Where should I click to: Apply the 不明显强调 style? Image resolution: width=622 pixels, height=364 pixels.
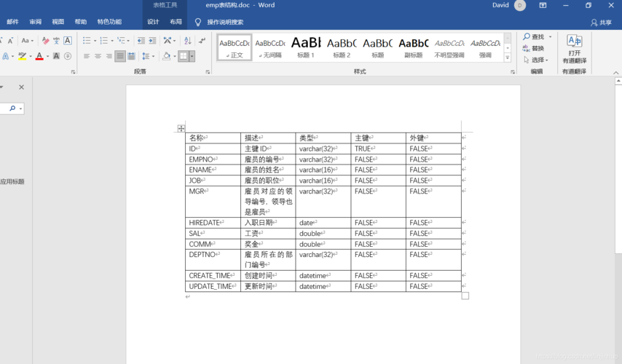pyautogui.click(x=449, y=47)
